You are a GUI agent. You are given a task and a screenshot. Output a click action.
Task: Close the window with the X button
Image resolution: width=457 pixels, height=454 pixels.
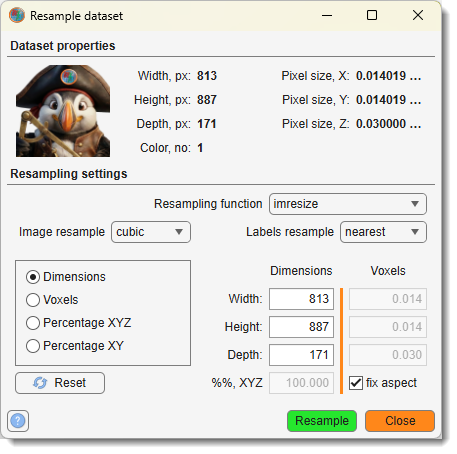[418, 15]
